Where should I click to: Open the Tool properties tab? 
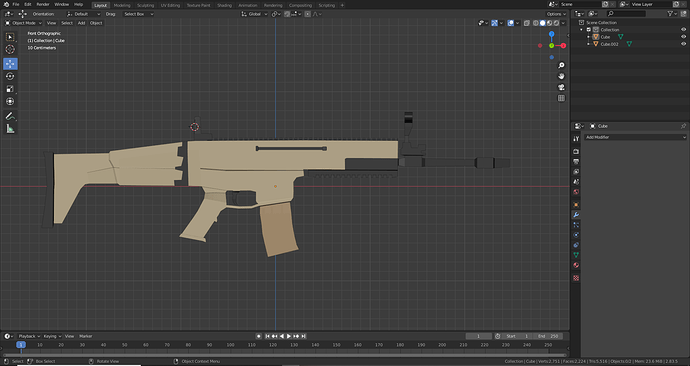point(576,139)
